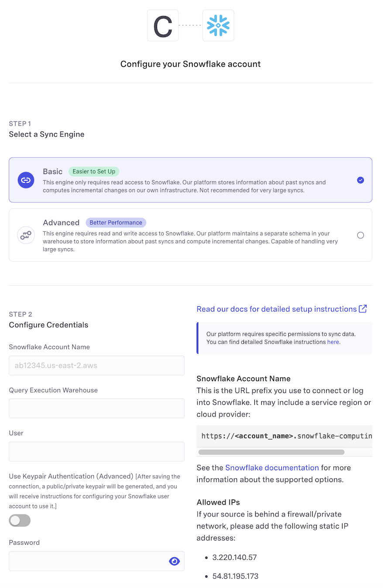Show password using the eye icon
The width and height of the screenshot is (383, 588).
point(174,561)
